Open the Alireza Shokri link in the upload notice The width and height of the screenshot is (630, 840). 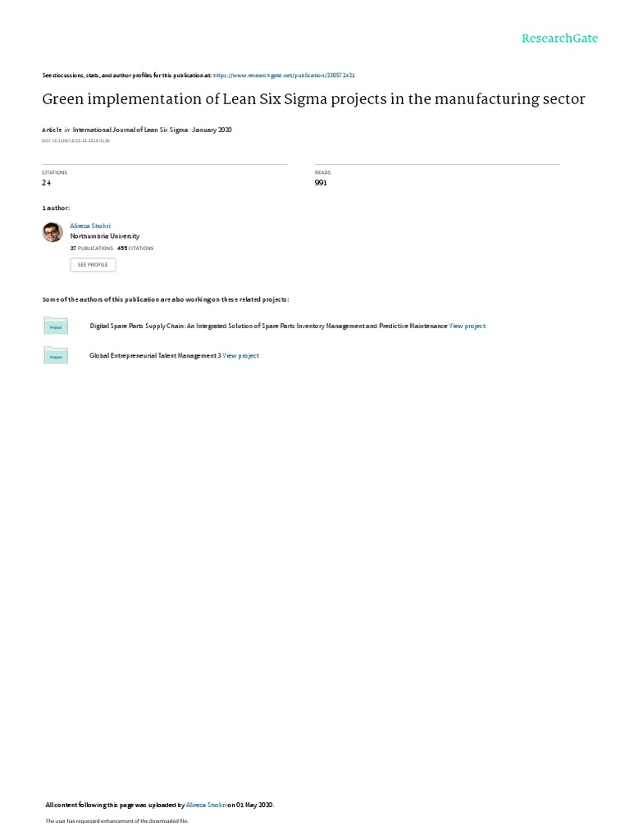[206, 805]
